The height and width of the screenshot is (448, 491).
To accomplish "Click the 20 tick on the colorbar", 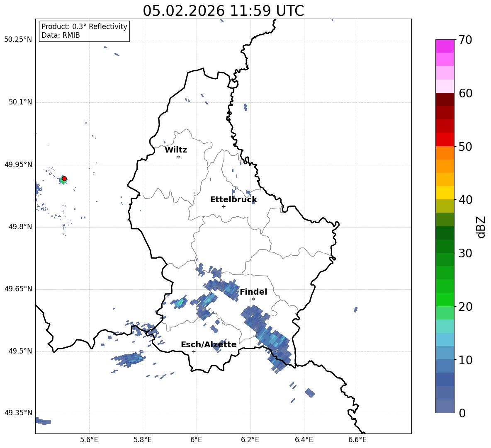I will tap(465, 307).
